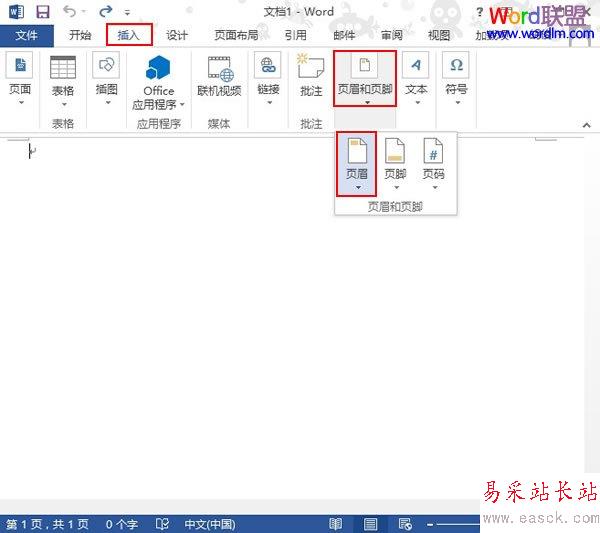The height and width of the screenshot is (533, 600).
Task: Save the document with the floppy disk icon
Action: pos(43,12)
